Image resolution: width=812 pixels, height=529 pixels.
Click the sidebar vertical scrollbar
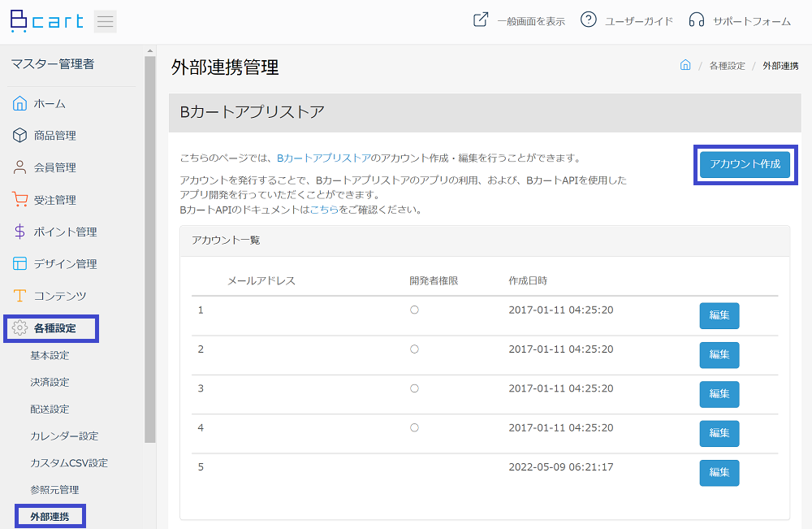(150, 249)
